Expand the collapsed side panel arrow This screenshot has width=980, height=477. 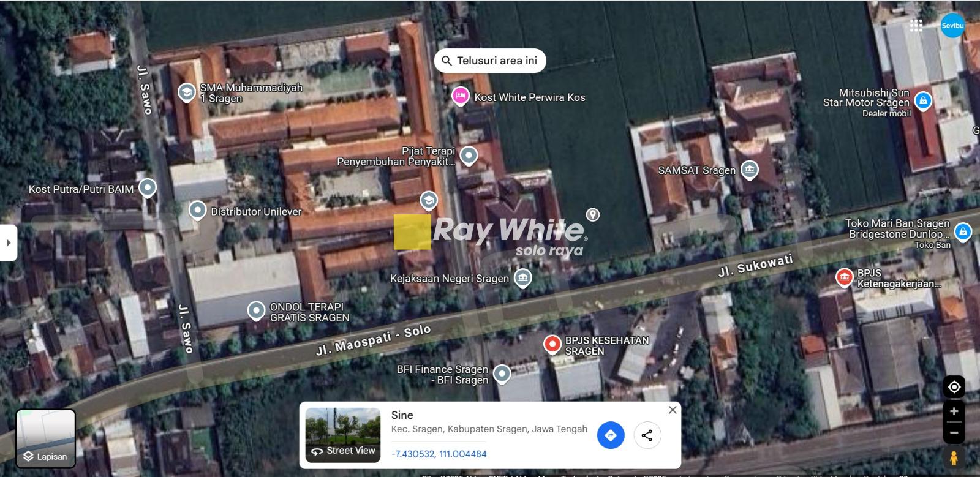pos(8,242)
